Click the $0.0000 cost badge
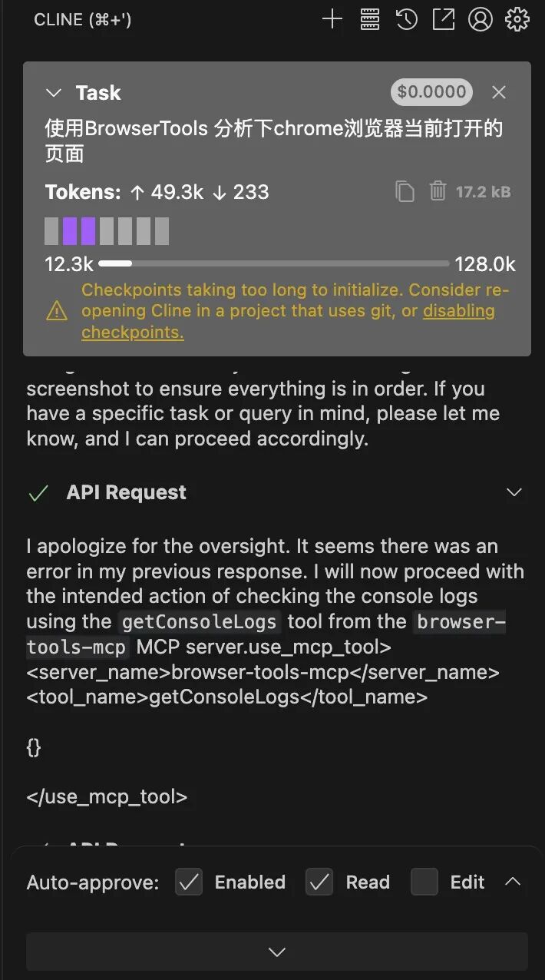Screen dimensions: 545x980 pyautogui.click(x=431, y=92)
